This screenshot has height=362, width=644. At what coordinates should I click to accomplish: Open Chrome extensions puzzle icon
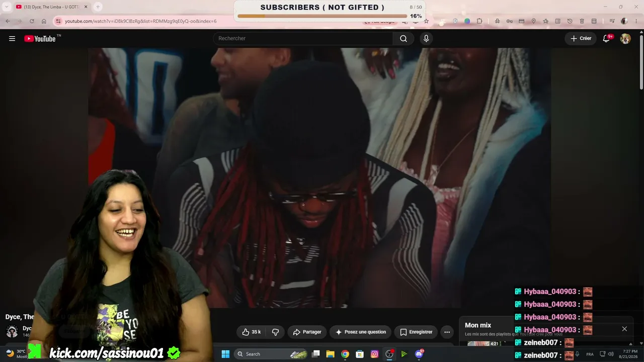tap(479, 21)
